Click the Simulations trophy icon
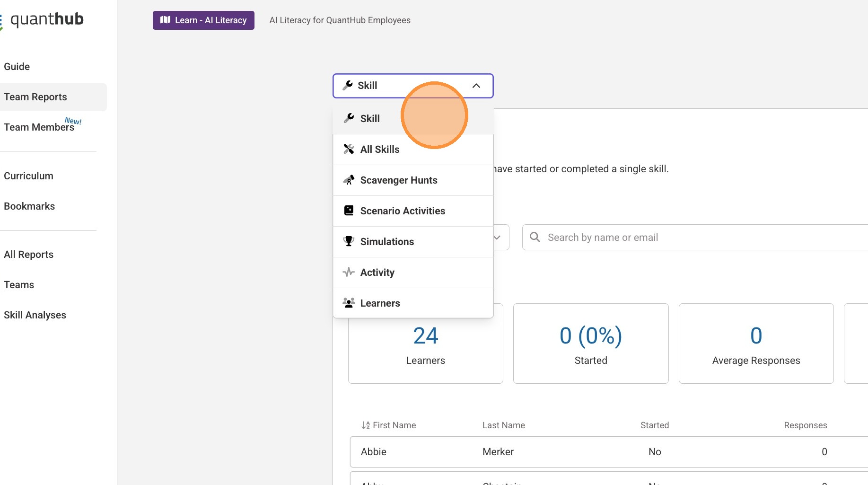 pos(349,241)
